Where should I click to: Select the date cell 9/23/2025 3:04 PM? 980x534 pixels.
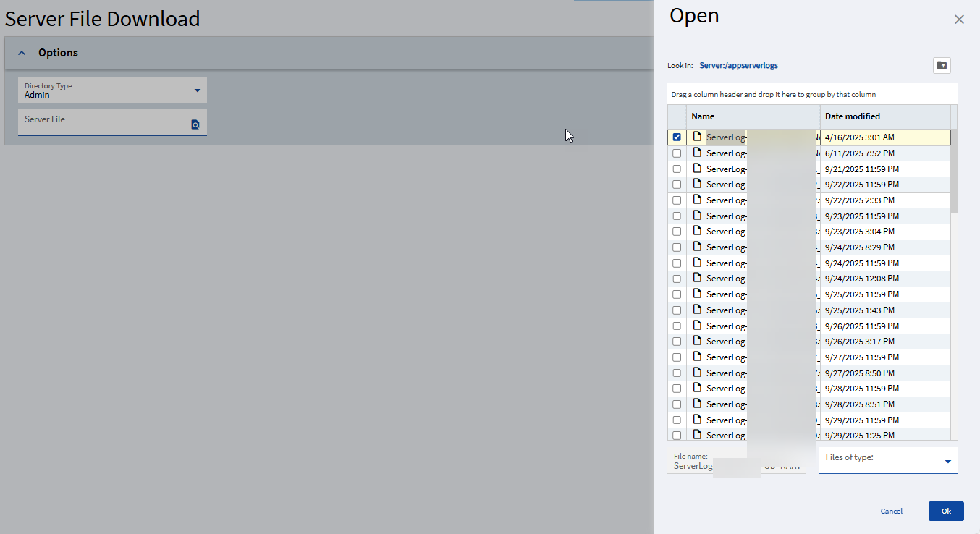(x=885, y=232)
